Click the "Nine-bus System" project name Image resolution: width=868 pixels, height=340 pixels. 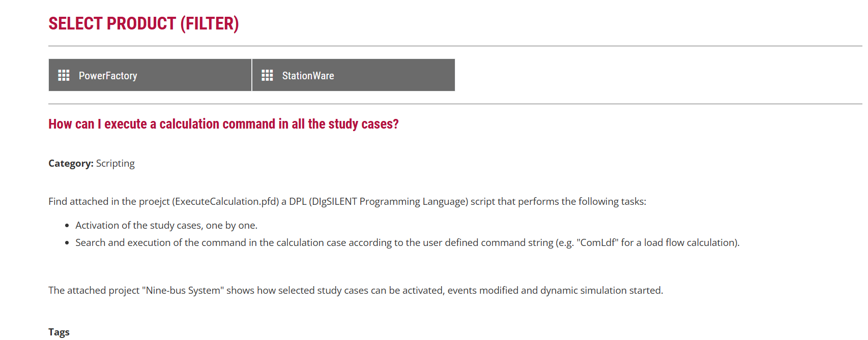(x=183, y=291)
